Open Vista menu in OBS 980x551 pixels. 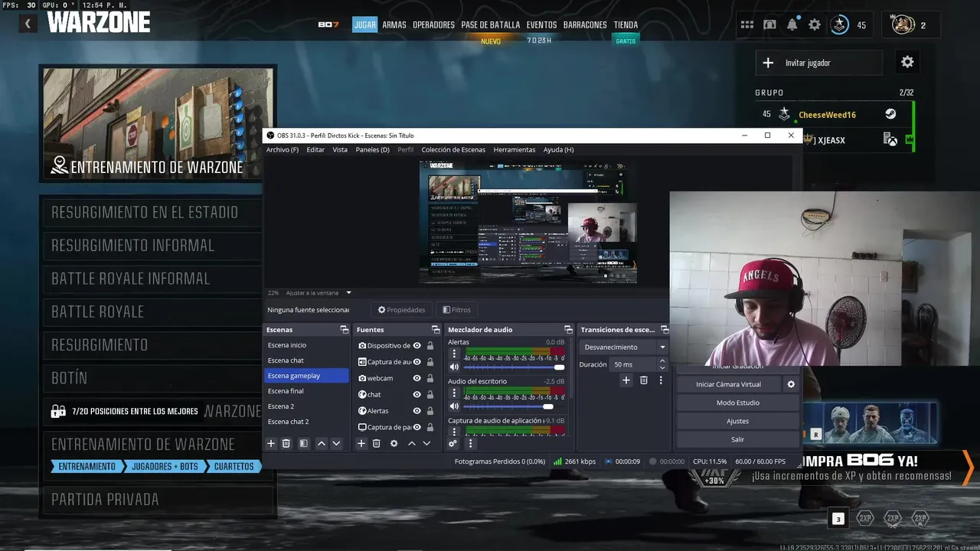pos(340,150)
